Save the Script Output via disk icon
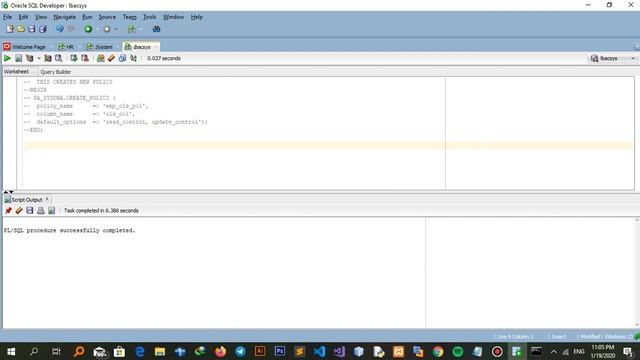The width and height of the screenshot is (640, 360). 30,211
